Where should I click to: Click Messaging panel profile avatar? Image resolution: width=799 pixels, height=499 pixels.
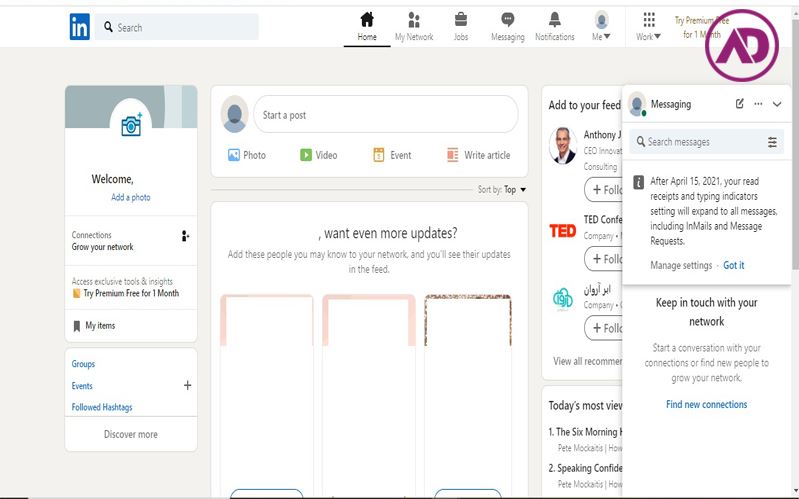[637, 104]
